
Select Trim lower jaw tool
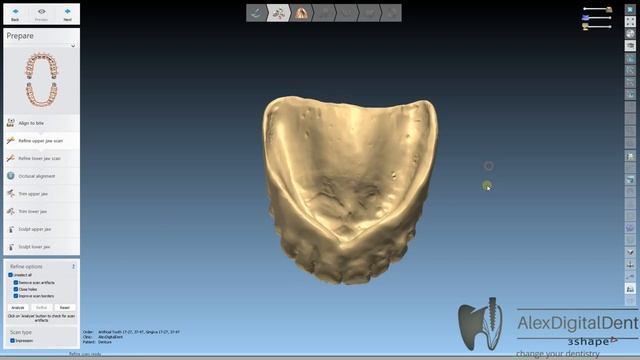pos(42,211)
